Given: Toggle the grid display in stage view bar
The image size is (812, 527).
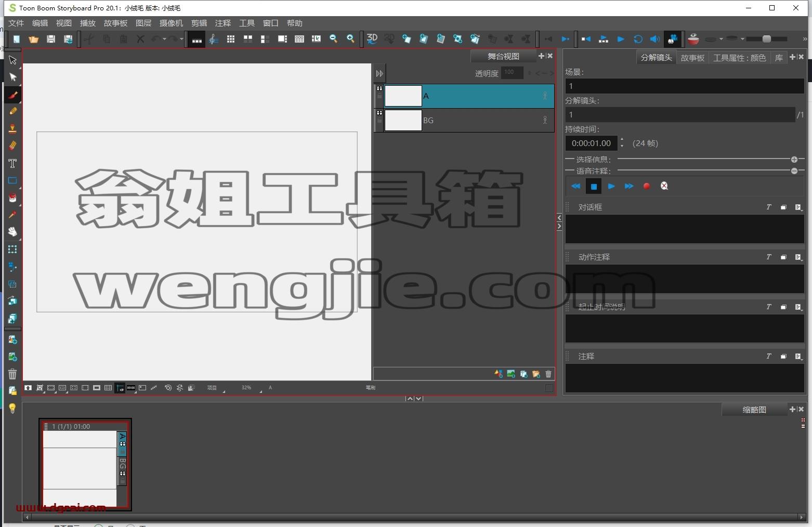Looking at the screenshot, I should pyautogui.click(x=108, y=388).
